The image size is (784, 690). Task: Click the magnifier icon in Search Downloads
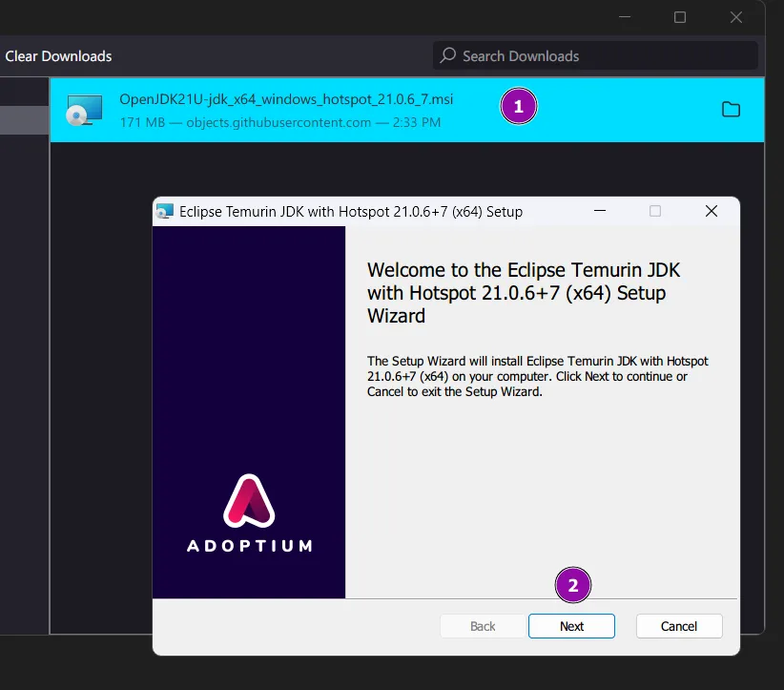click(x=447, y=56)
